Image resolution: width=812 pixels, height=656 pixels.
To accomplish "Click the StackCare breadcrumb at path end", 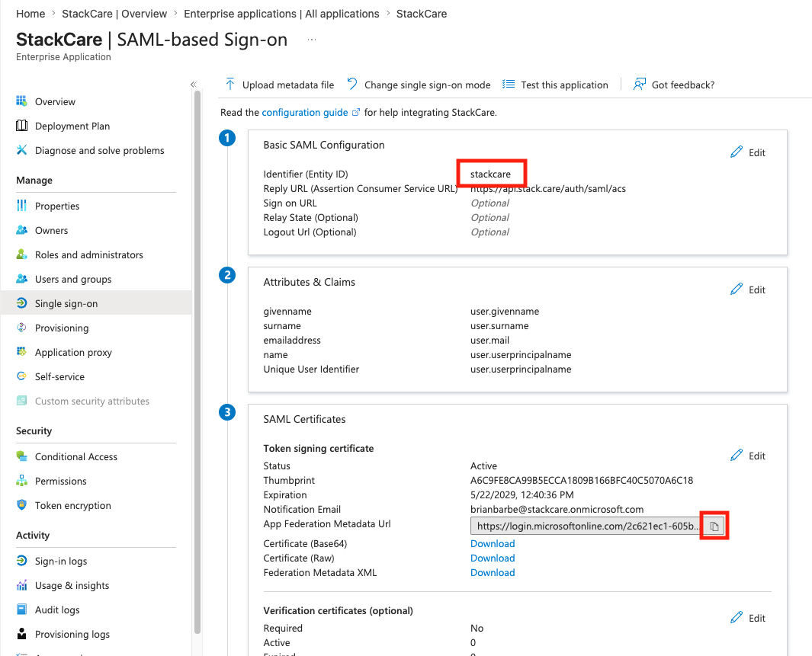I will point(422,14).
